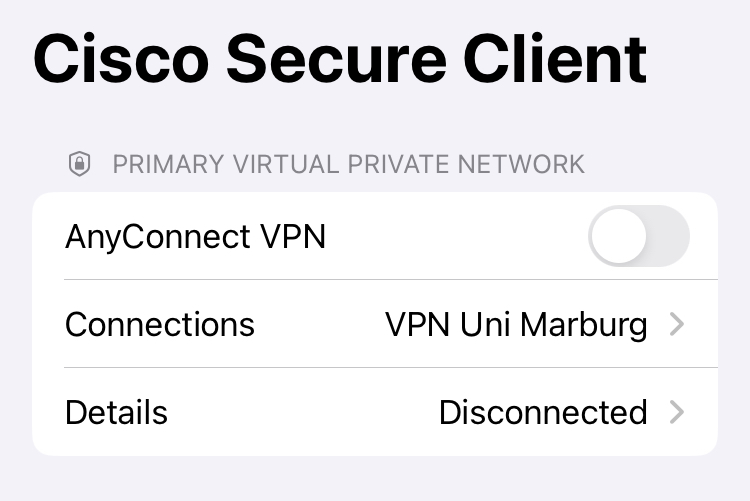
Task: Select the VPN Uni Marburg connection value
Action: [x=516, y=325]
